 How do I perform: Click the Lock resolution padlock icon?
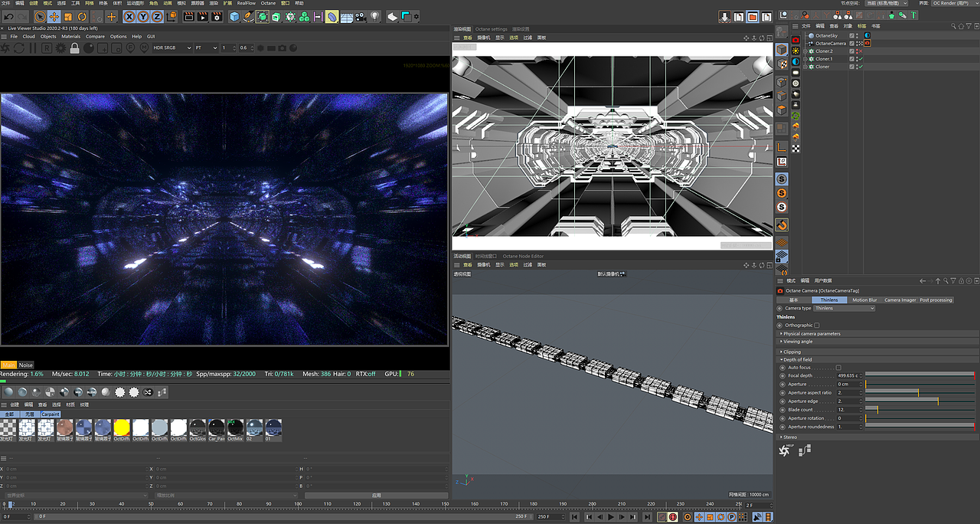click(x=74, y=47)
